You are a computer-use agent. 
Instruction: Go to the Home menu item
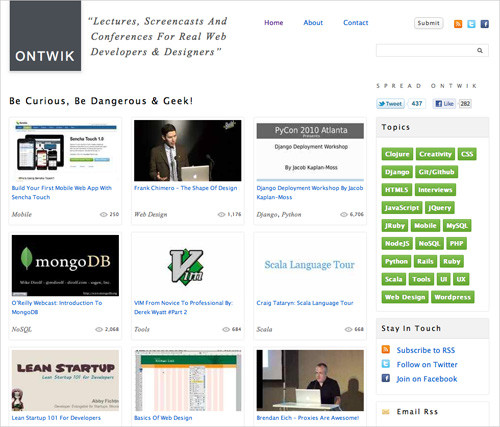point(274,23)
